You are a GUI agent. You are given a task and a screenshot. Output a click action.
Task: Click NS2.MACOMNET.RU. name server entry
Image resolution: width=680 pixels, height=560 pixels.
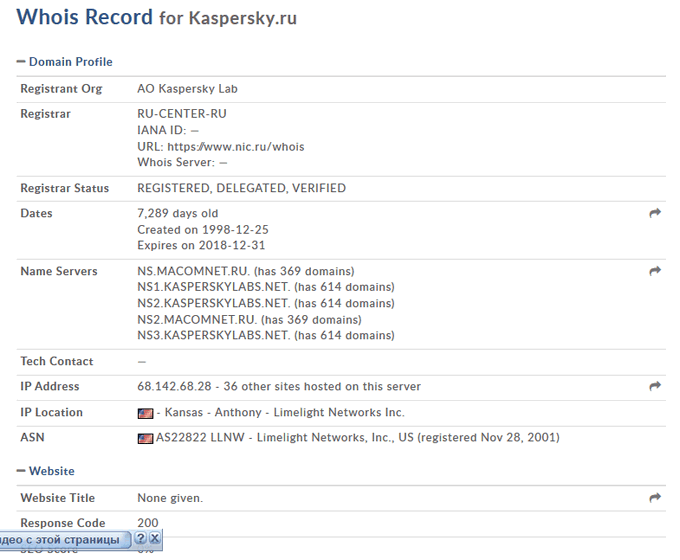point(197,320)
